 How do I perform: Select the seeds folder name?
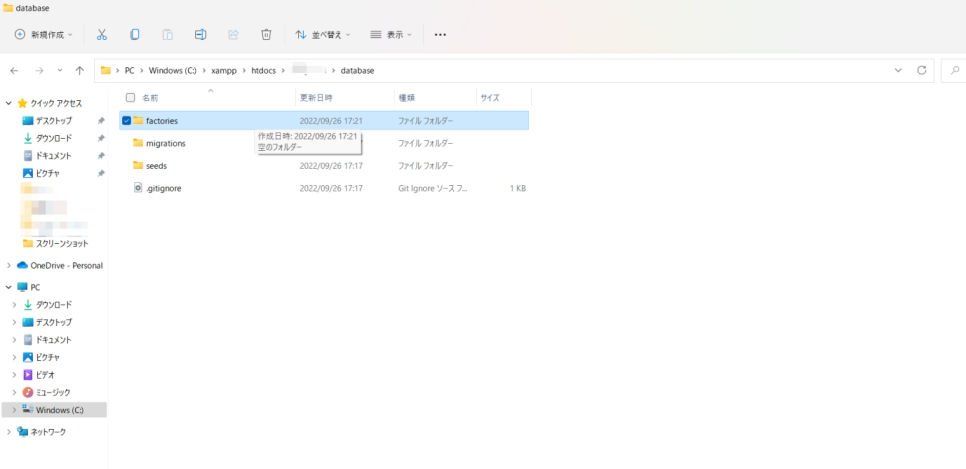pyautogui.click(x=156, y=166)
